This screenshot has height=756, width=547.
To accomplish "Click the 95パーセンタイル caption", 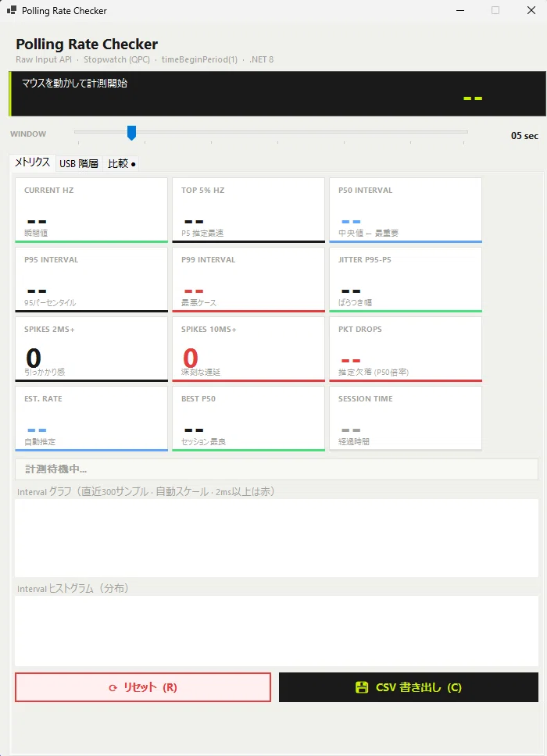I will (x=50, y=303).
